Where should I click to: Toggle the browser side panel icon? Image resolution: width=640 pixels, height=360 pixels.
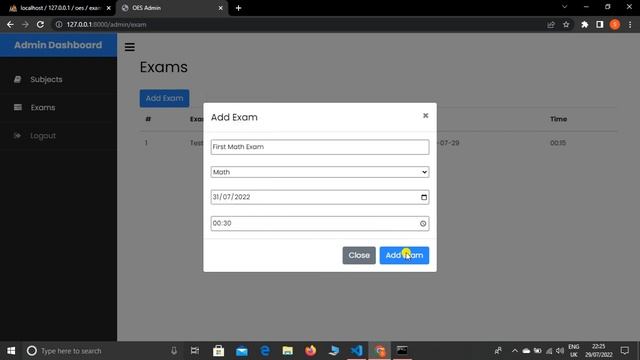coord(600,24)
